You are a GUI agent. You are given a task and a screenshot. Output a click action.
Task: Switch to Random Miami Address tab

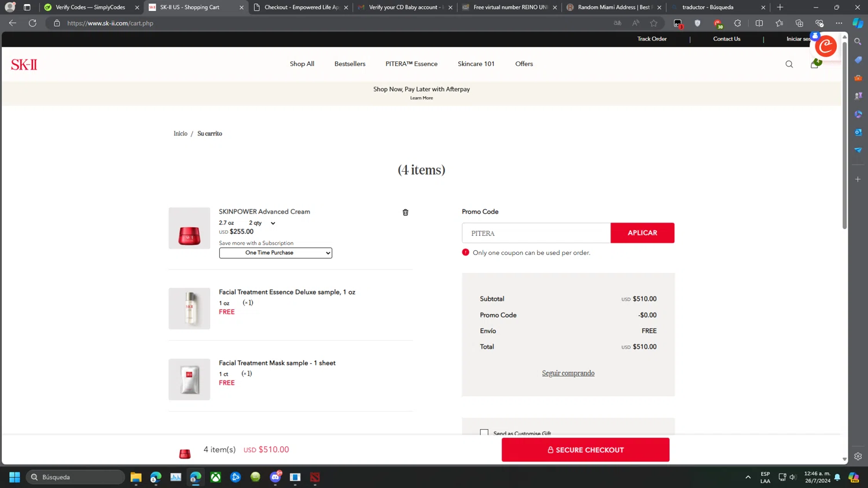click(613, 7)
